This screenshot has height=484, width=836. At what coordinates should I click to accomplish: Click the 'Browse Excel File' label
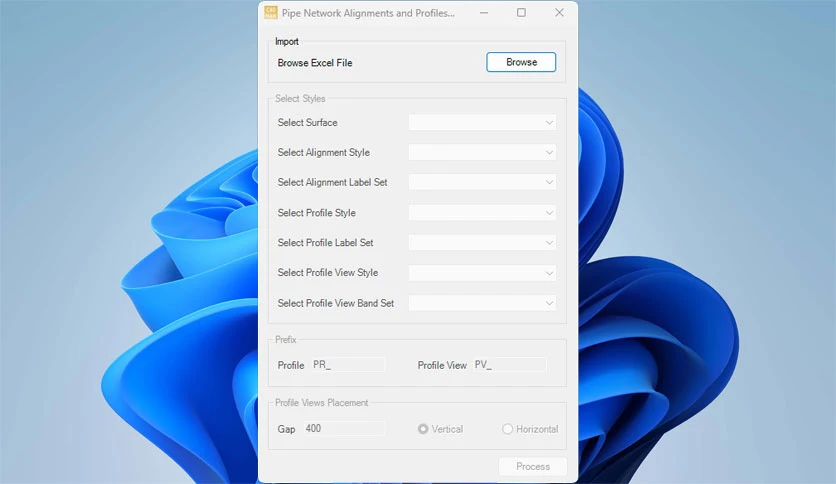(x=315, y=63)
